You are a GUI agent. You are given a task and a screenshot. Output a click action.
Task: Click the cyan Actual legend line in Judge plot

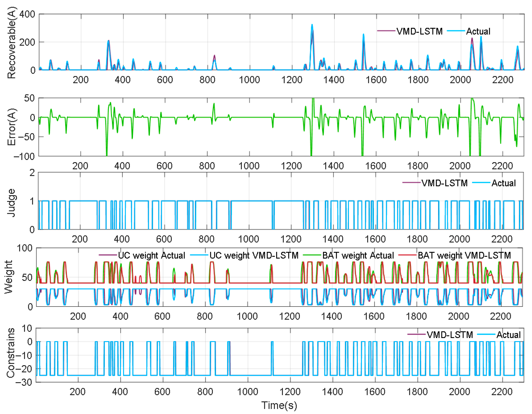(481, 183)
